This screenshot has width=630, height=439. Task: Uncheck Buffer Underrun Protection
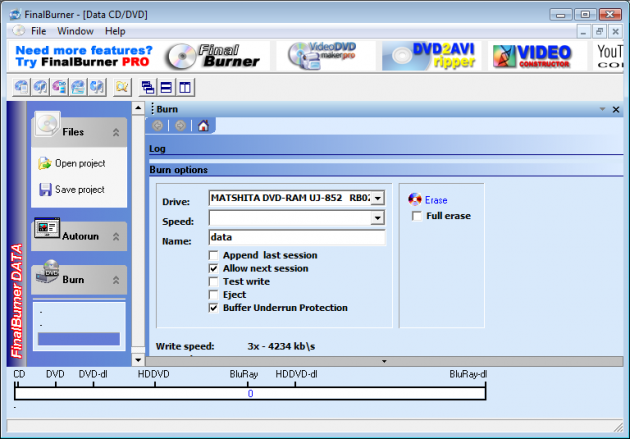[213, 308]
